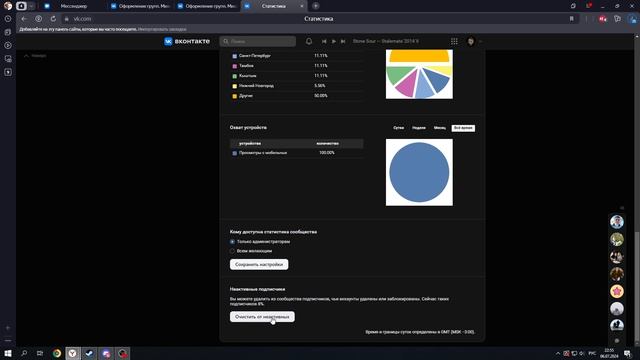Viewport: 640px width, 360px height.
Task: Select Неделя period for device reach
Action: (x=419, y=128)
